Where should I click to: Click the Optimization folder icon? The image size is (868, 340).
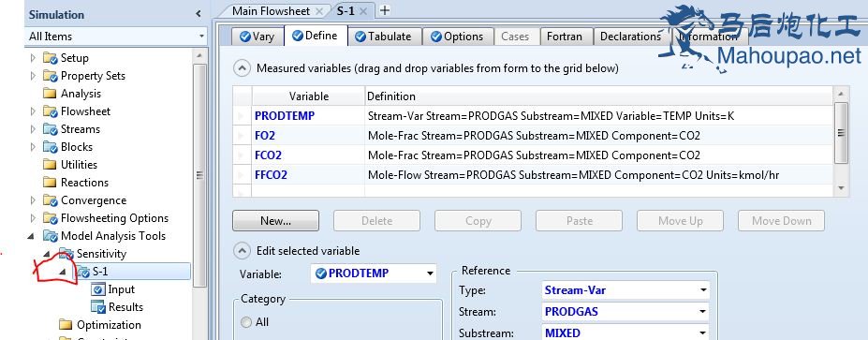pyautogui.click(x=66, y=324)
